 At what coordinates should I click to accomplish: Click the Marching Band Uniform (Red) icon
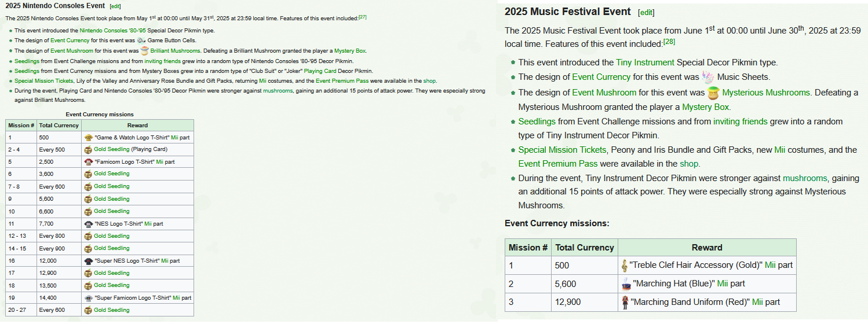tap(625, 302)
